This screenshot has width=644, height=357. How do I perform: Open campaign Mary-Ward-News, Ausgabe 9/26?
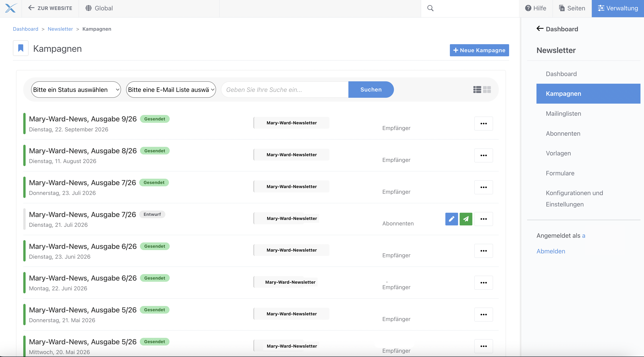tap(83, 119)
